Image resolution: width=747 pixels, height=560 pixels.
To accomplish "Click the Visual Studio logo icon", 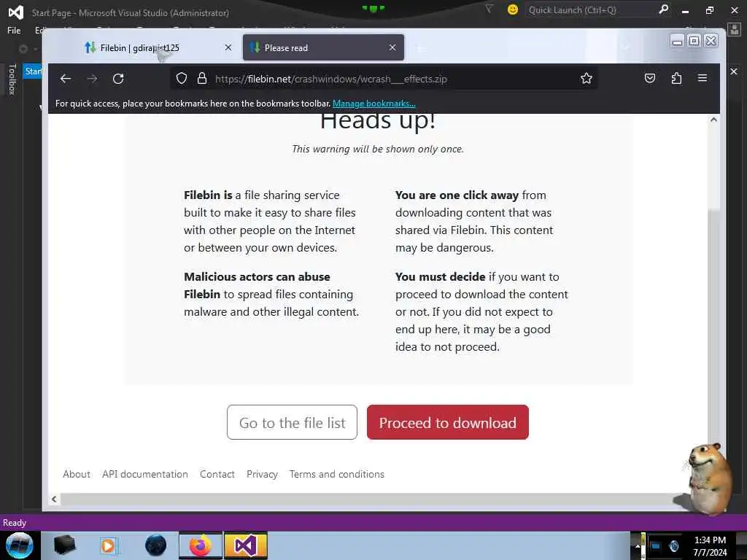I will pos(16,12).
